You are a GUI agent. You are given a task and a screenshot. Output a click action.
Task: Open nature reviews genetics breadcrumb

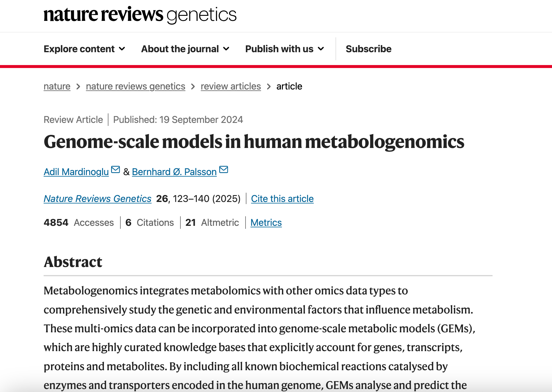[135, 87]
